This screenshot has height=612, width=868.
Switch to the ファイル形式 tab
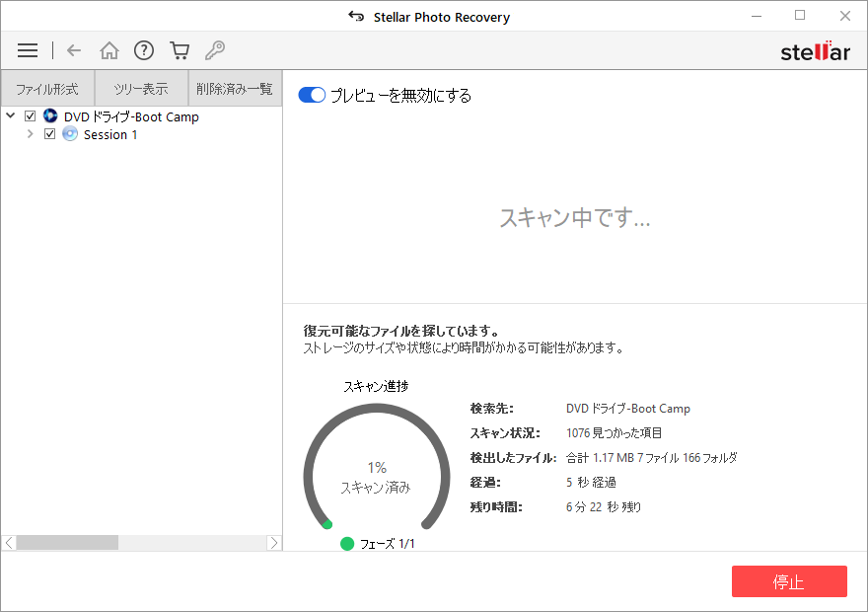(47, 88)
